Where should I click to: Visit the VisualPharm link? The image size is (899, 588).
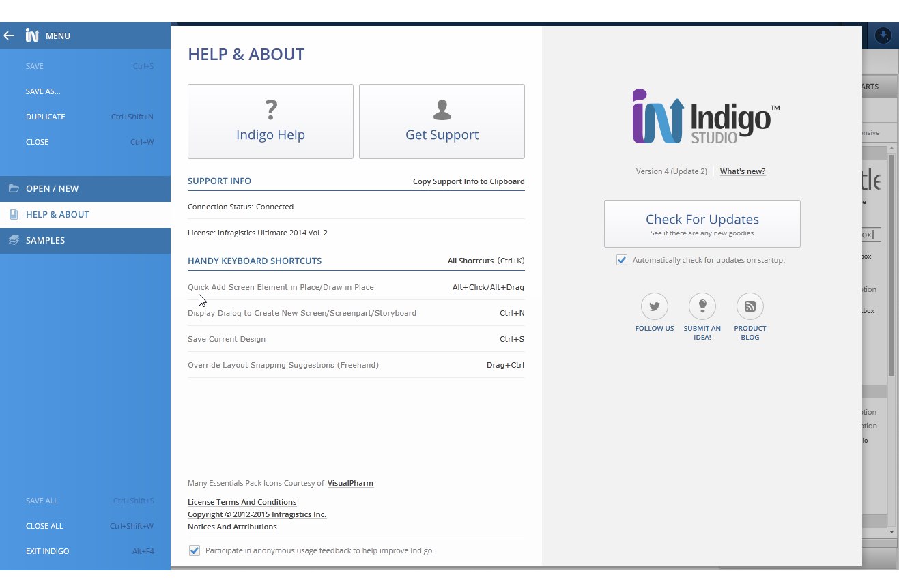pos(350,483)
